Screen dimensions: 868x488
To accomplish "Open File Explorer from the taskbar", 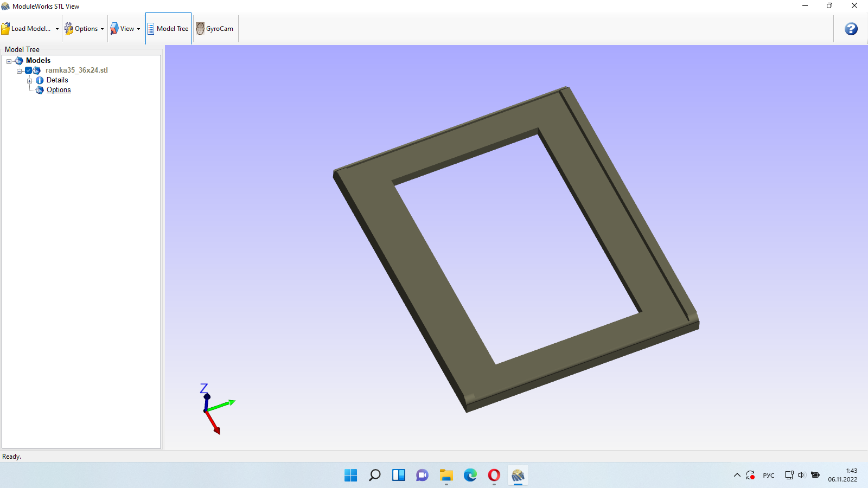I will [446, 476].
